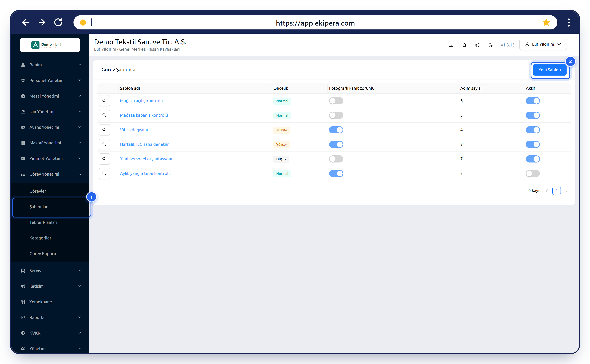Click magnifier icon for Mağaza kapanış kontrolü

coord(104,115)
